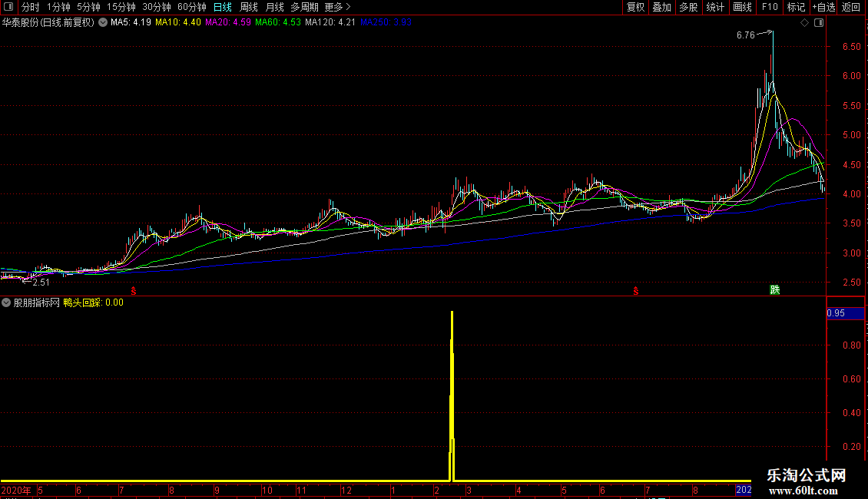Click the red S marker near July 2021
The width and height of the screenshot is (868, 499).
[636, 291]
